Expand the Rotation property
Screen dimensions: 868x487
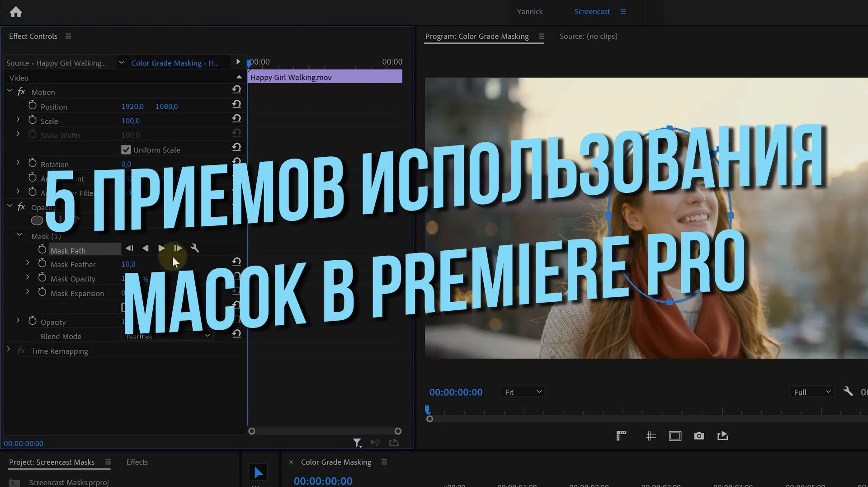18,162
